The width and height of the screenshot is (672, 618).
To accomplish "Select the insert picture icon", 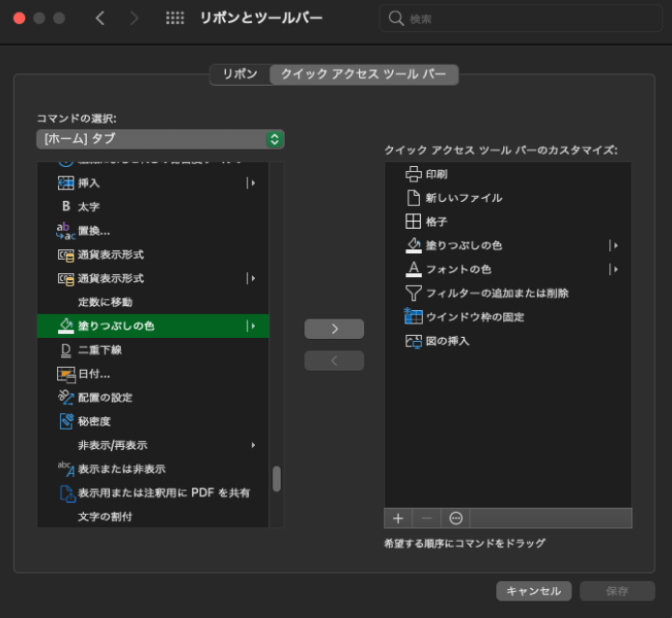I will 413,341.
